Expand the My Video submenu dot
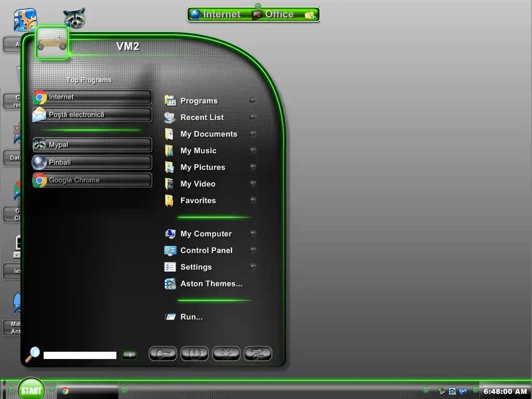The image size is (532, 399). pos(253,183)
